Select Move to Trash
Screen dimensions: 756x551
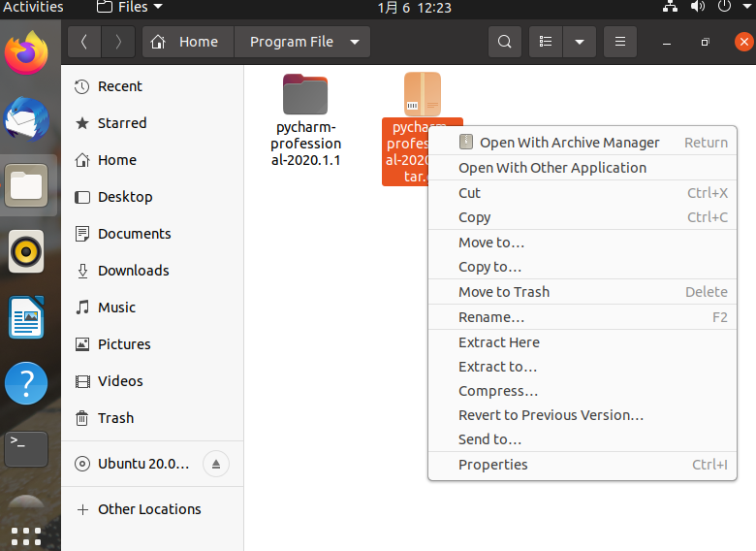coord(583,292)
